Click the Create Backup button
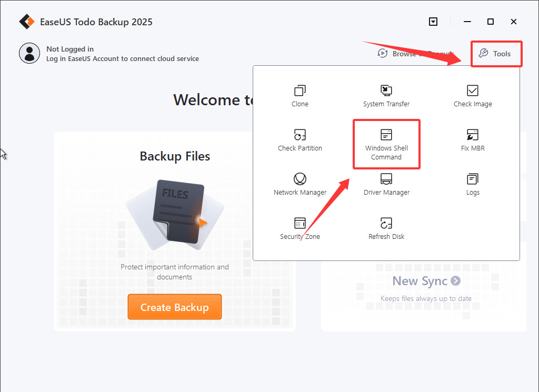 point(175,307)
